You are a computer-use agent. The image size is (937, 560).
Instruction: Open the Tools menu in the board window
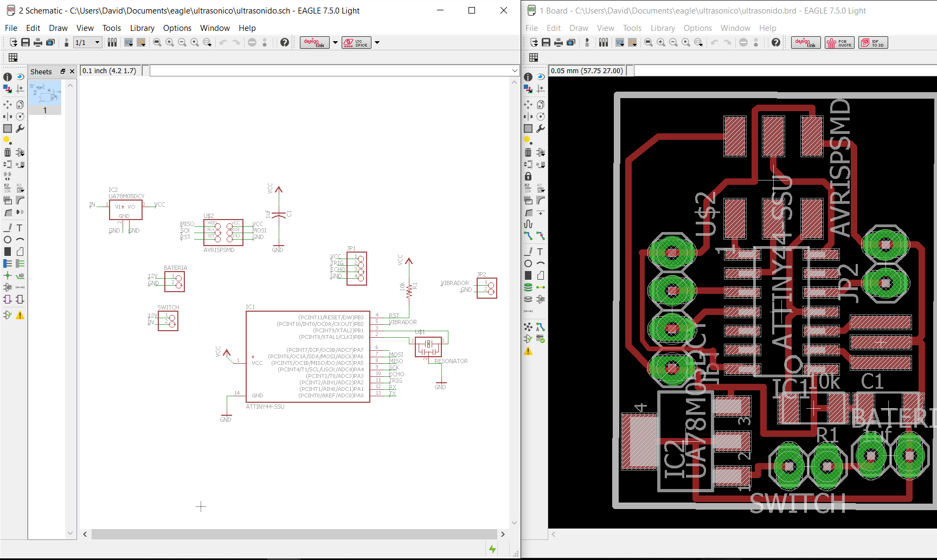pyautogui.click(x=632, y=28)
